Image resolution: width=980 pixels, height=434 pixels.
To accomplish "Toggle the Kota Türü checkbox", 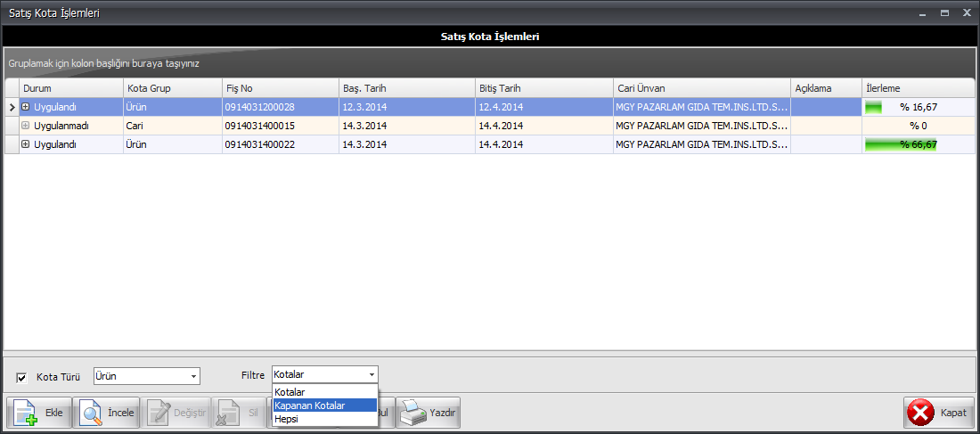I will [22, 377].
